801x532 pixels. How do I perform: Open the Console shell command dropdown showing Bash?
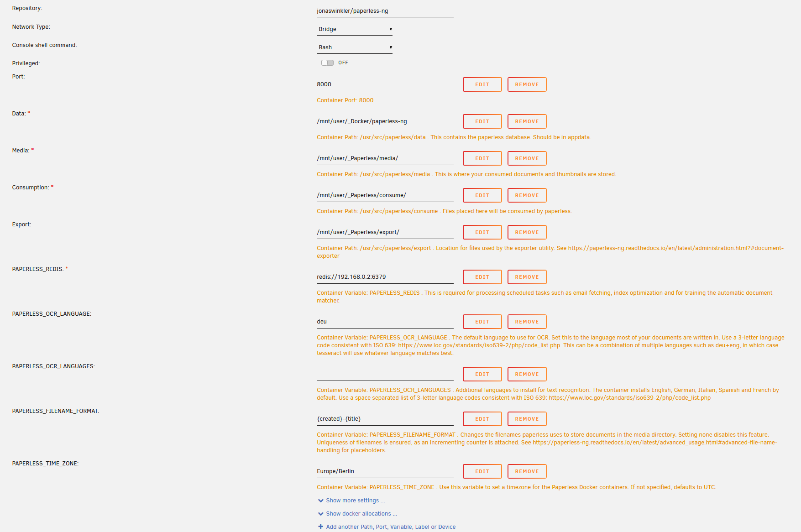[355, 47]
